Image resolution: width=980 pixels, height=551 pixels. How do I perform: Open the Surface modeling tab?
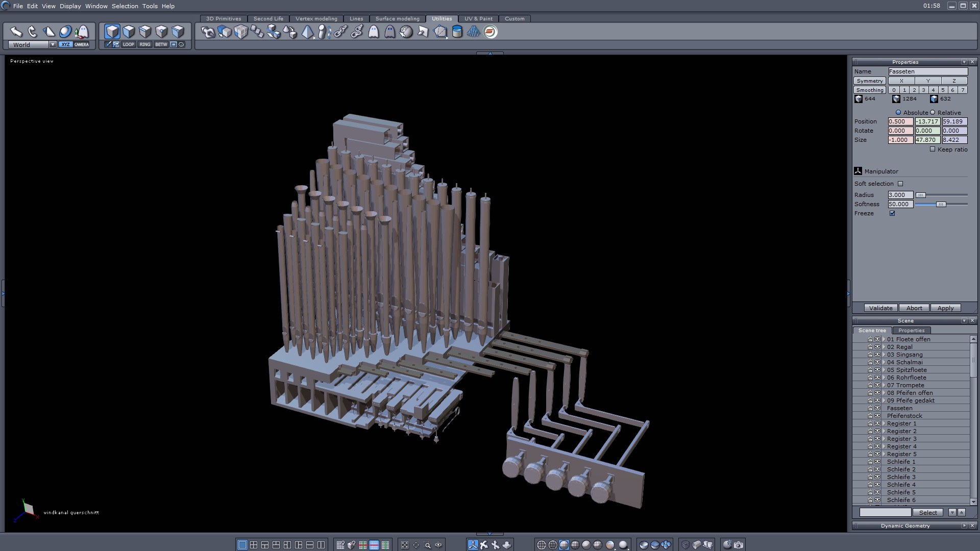[x=397, y=18]
